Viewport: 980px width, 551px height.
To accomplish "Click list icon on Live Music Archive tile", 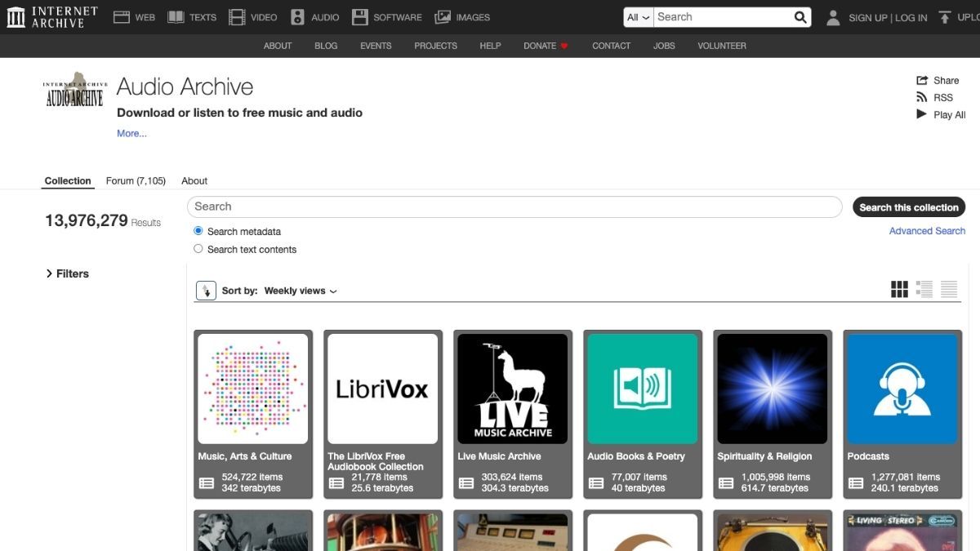I will coord(466,483).
